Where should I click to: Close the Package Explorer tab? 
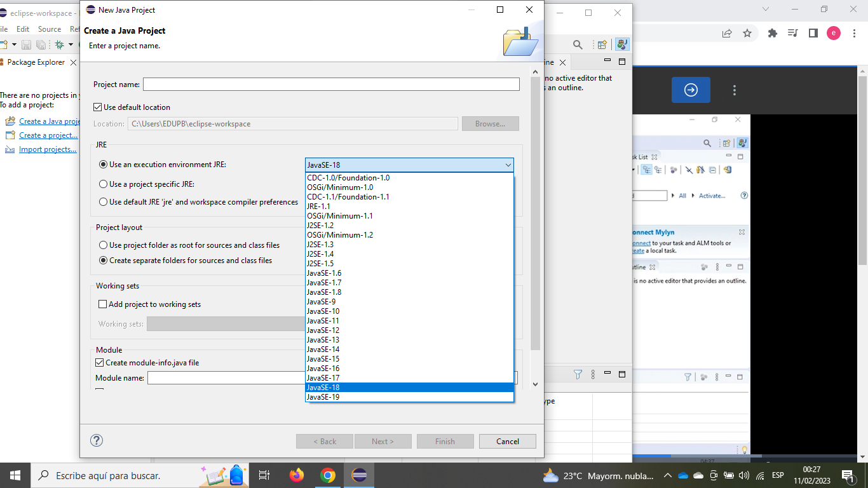pos(73,62)
